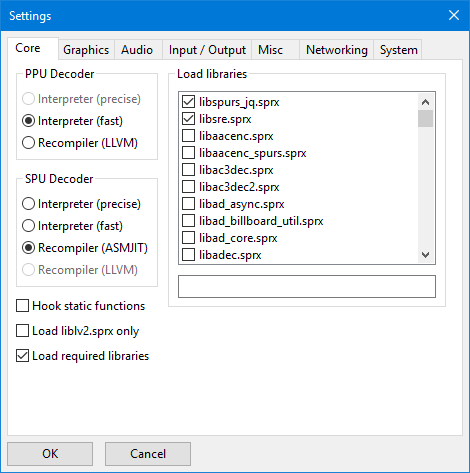Click the library list scroll up arrow

[425, 102]
